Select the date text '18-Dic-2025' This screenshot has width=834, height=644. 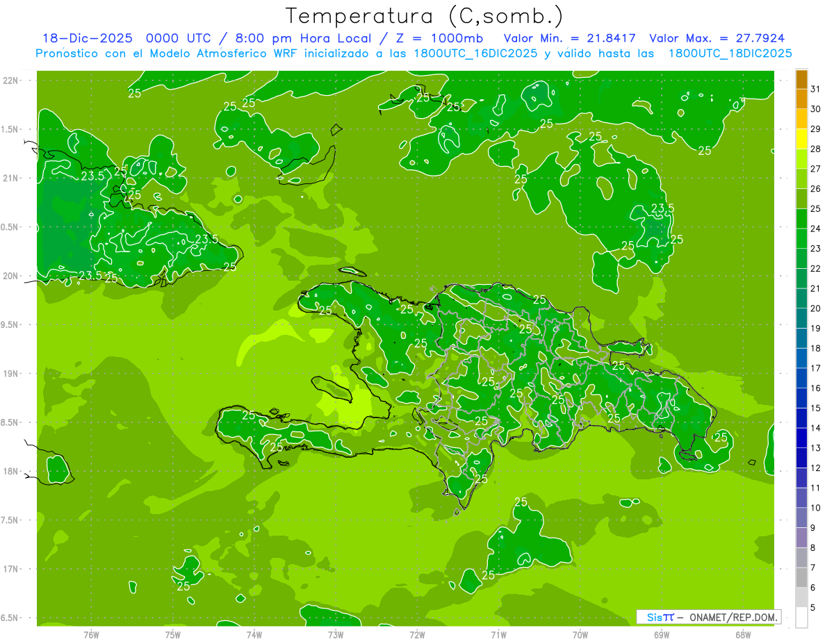88,38
